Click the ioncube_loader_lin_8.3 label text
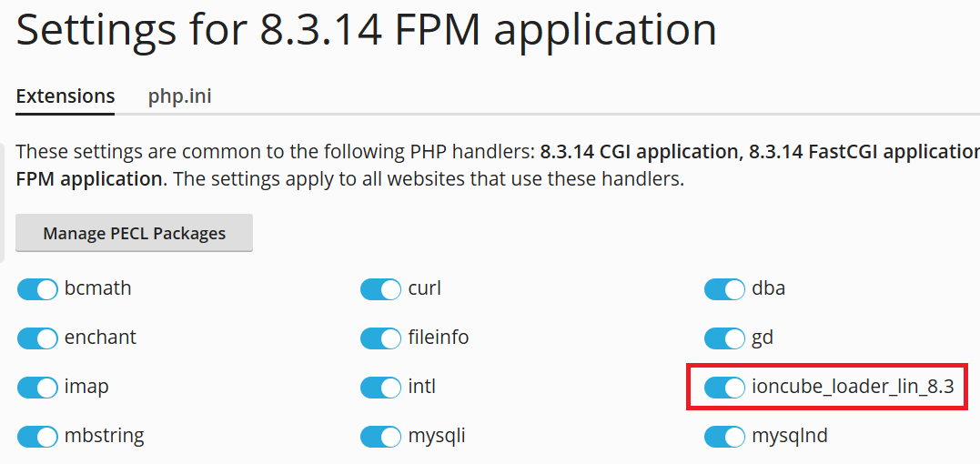Image resolution: width=980 pixels, height=464 pixels. click(853, 387)
